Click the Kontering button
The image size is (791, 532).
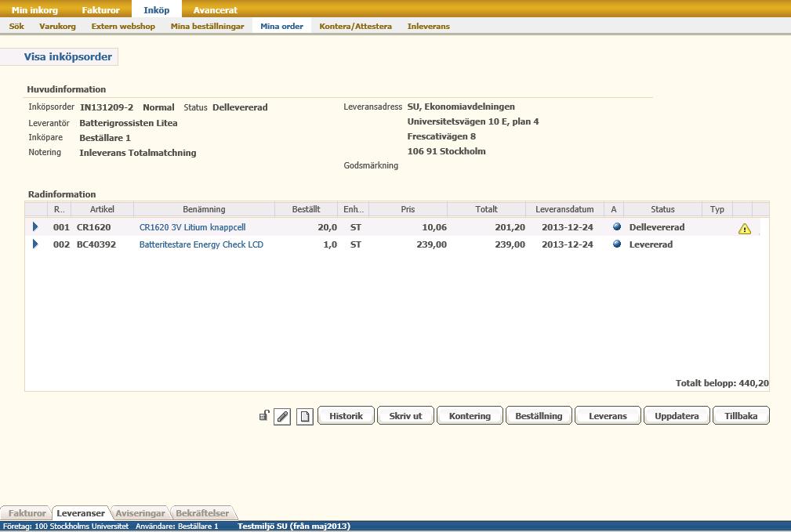tap(470, 416)
